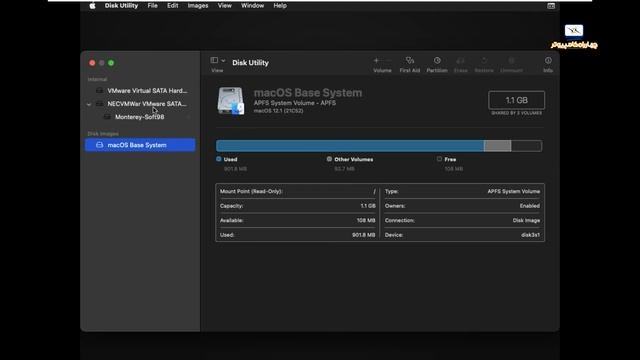The image size is (640, 360).
Task: Click the blue Used portion of storage bar
Action: pyautogui.click(x=350, y=146)
